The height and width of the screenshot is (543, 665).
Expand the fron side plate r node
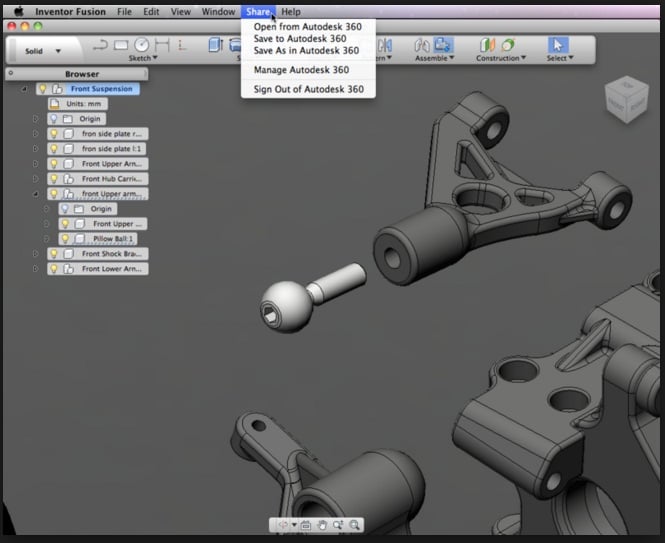tap(36, 134)
